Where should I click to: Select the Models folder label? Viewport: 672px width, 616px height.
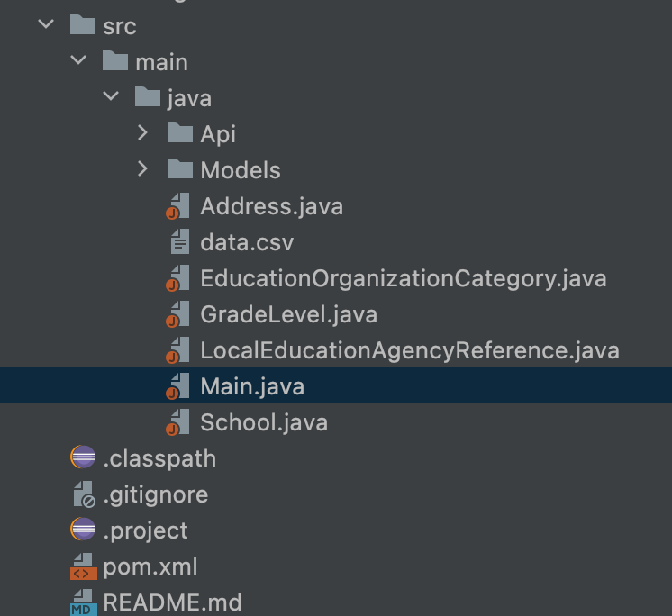tap(241, 170)
